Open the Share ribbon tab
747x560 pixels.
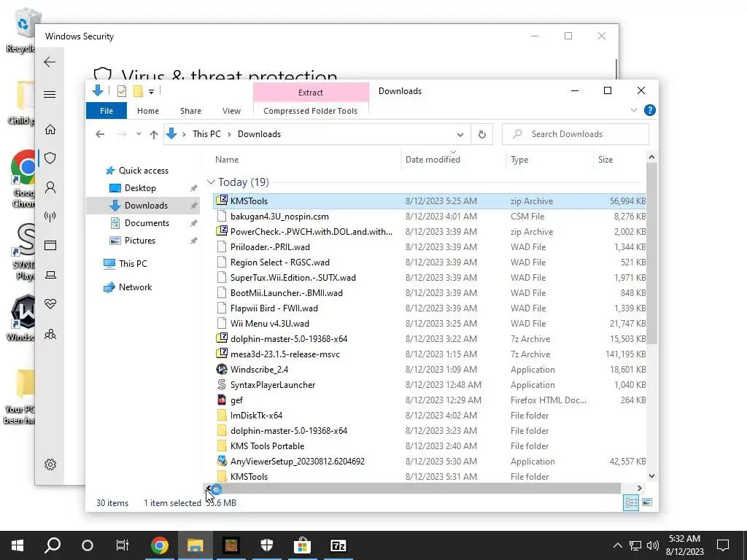click(x=190, y=111)
